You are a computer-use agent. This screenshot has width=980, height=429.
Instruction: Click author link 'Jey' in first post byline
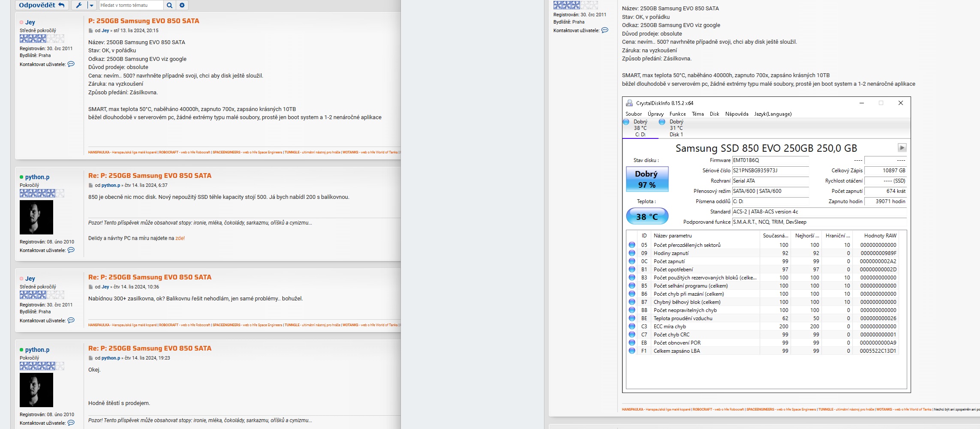[x=105, y=31]
